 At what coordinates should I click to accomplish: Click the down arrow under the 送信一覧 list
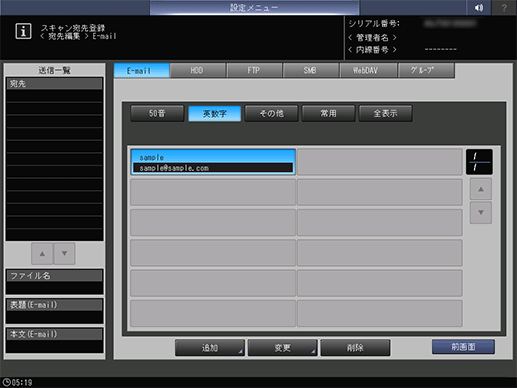(x=64, y=254)
